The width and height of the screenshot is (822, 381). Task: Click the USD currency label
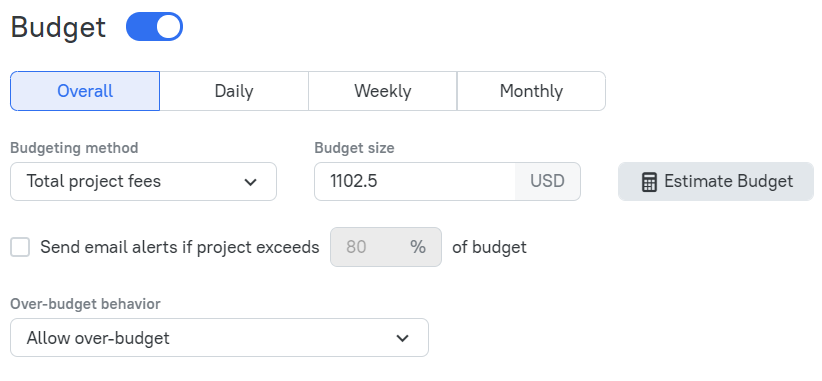547,181
